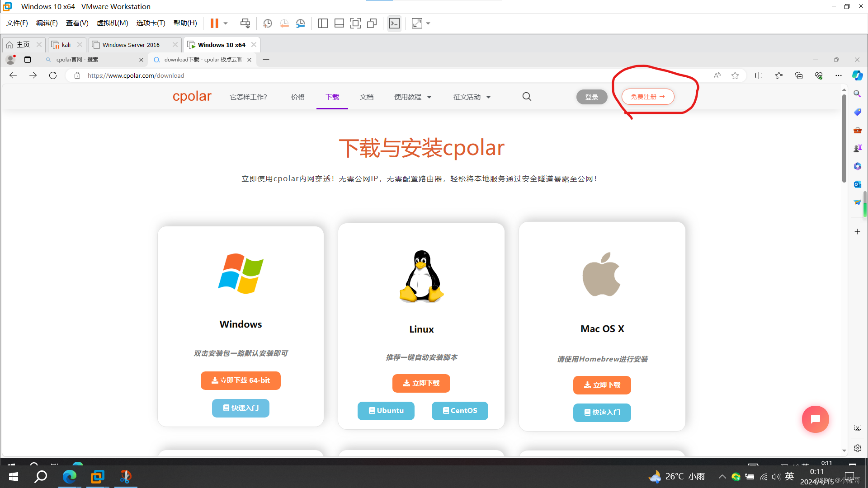Open the orange chat bubble widget
The width and height of the screenshot is (868, 488).
click(815, 419)
